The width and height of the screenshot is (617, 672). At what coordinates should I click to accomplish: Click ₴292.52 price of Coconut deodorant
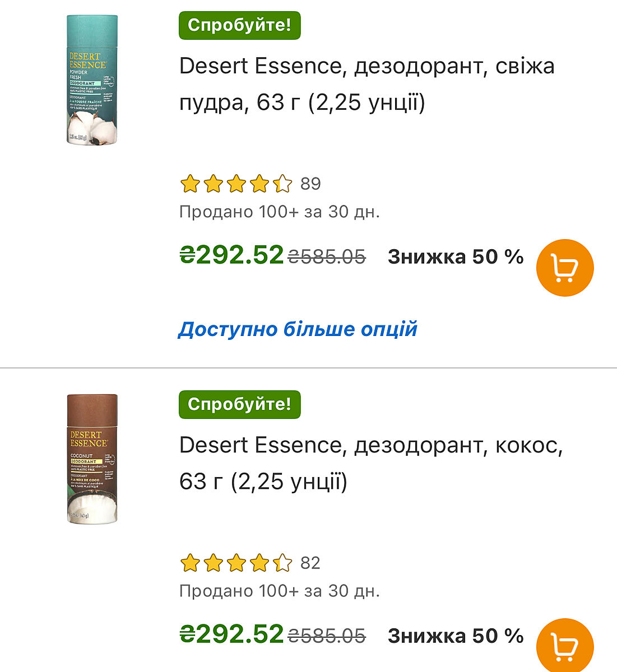click(231, 635)
